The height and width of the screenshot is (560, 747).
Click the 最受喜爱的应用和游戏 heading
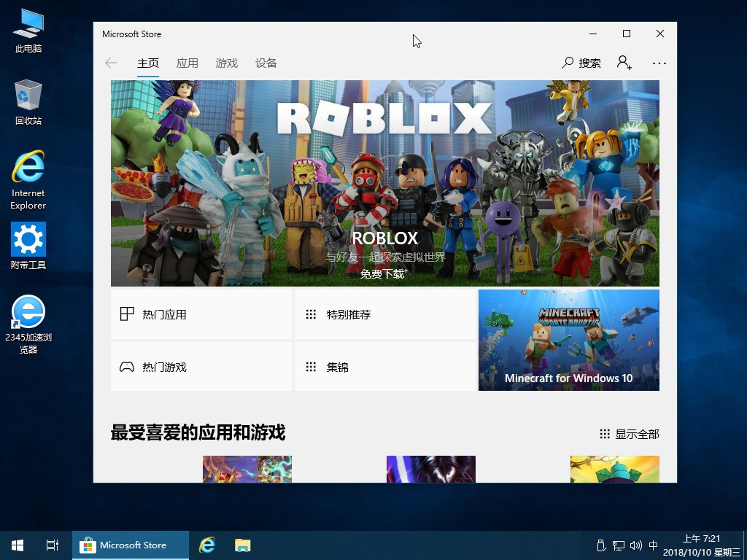pos(198,433)
